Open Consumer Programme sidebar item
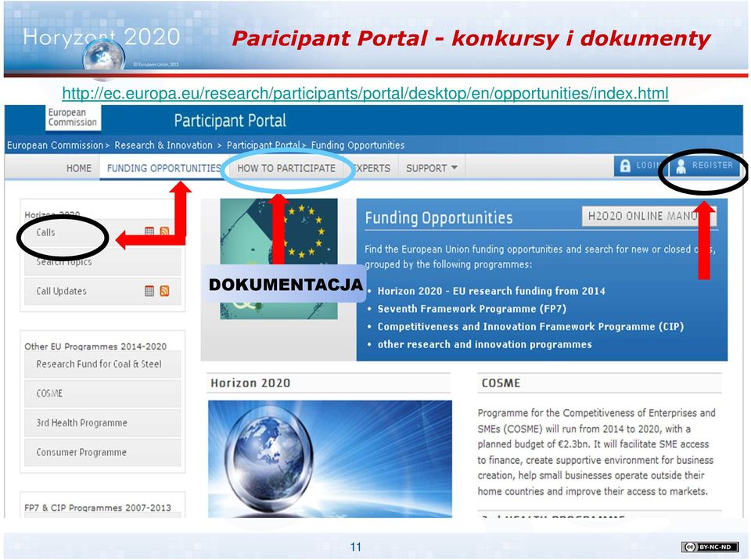The width and height of the screenshot is (751, 560). (x=102, y=452)
